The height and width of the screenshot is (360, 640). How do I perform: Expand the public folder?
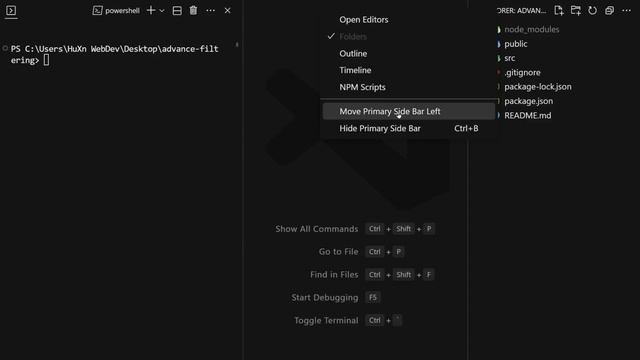pyautogui.click(x=516, y=44)
